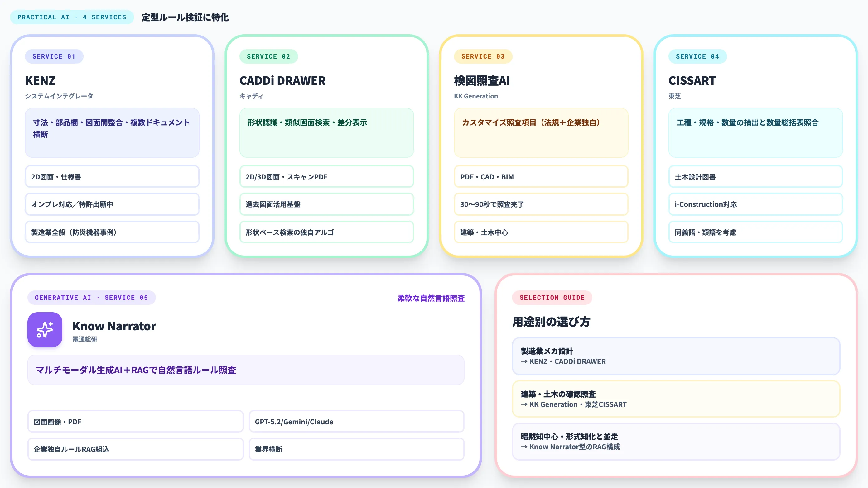This screenshot has width=868, height=488.
Task: Click the 製造業全般（防災機器事例）row
Action: point(112,232)
